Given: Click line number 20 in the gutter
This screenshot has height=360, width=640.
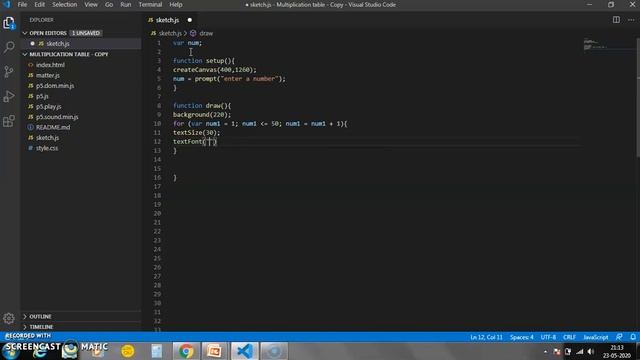Looking at the screenshot, I should click(158, 213).
